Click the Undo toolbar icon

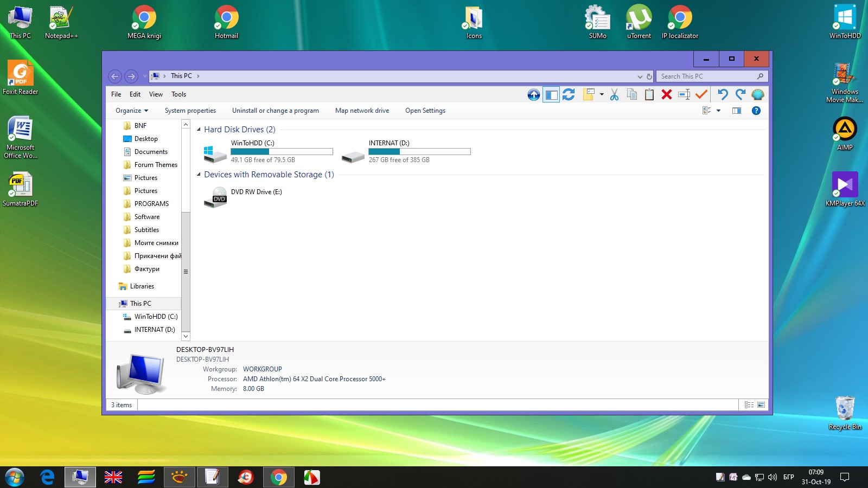[x=723, y=95]
